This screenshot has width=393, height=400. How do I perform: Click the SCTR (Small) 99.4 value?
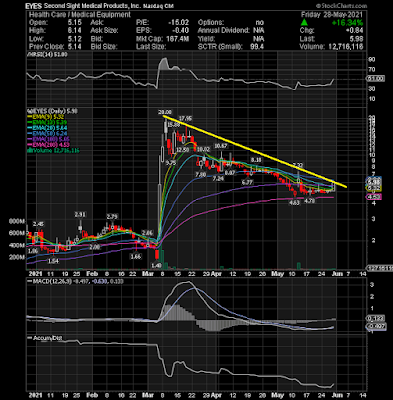pos(257,47)
